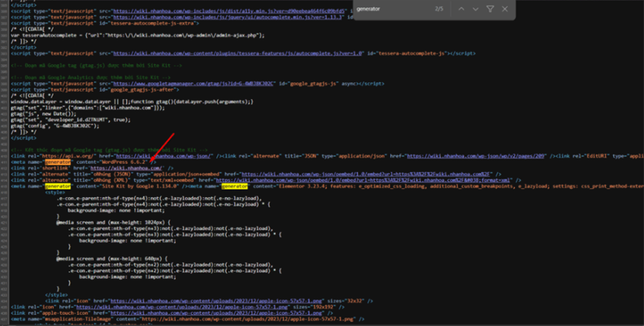Screen dimensions: 644x326
Task: Open find filter options funnel icon
Action: click(490, 9)
